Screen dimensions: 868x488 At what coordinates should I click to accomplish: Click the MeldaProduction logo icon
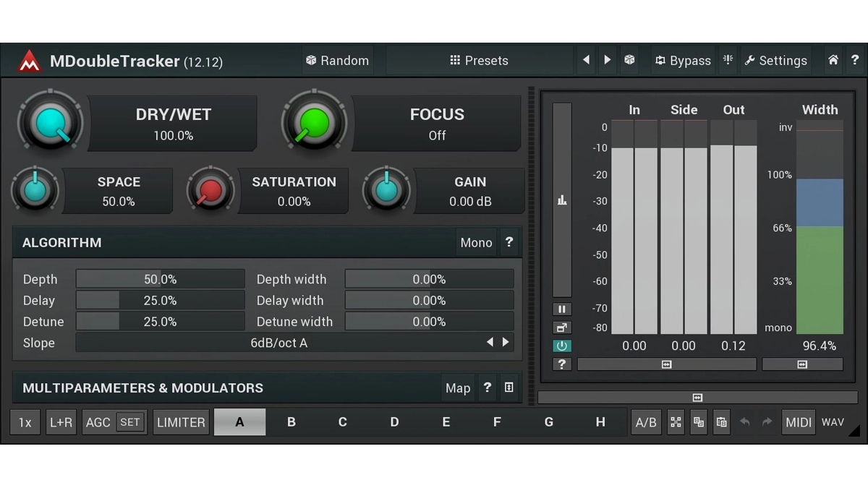30,61
